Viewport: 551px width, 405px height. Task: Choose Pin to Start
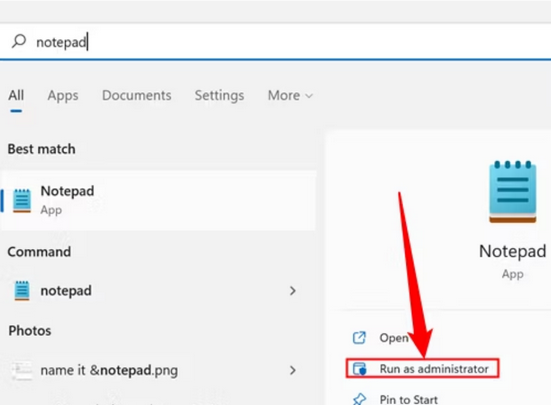click(x=409, y=399)
